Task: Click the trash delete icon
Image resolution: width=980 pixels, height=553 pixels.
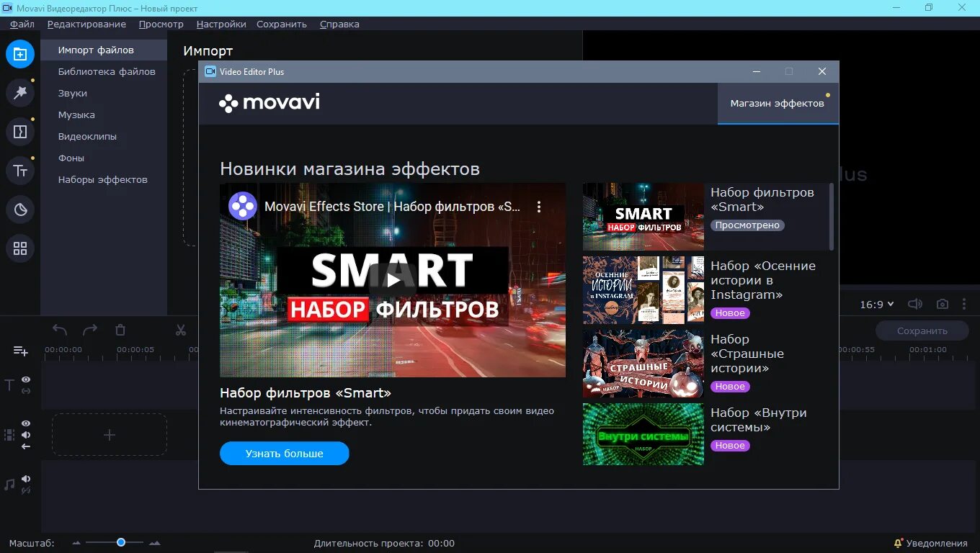Action: click(120, 330)
